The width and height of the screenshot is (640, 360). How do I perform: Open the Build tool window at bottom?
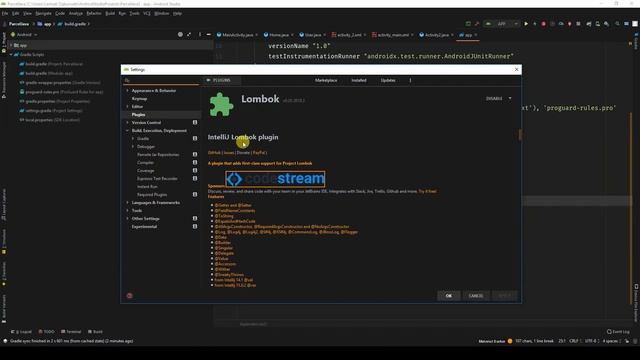94,331
